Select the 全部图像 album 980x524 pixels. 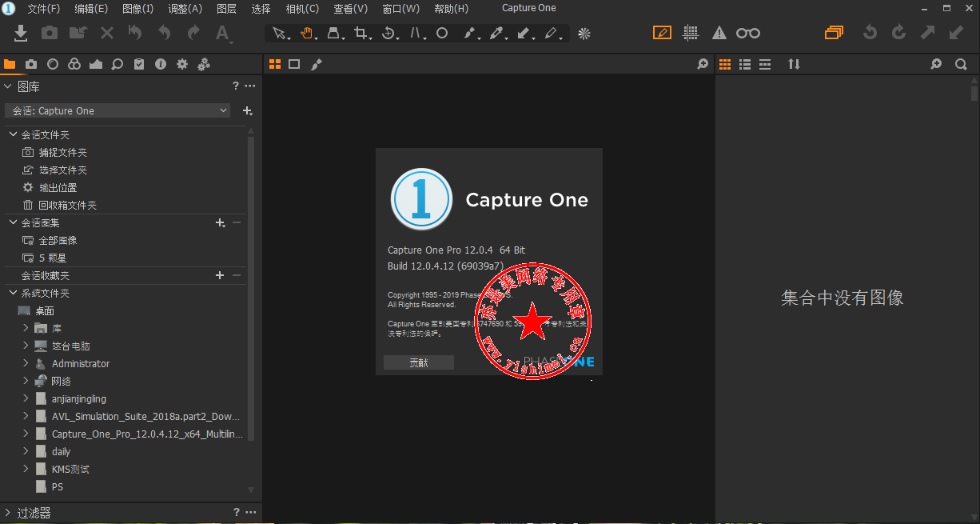tap(58, 240)
